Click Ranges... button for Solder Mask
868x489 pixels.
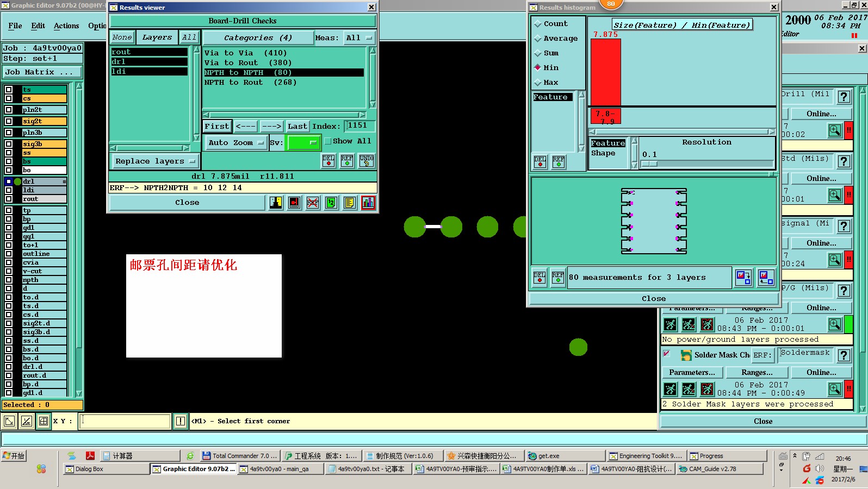pyautogui.click(x=757, y=373)
